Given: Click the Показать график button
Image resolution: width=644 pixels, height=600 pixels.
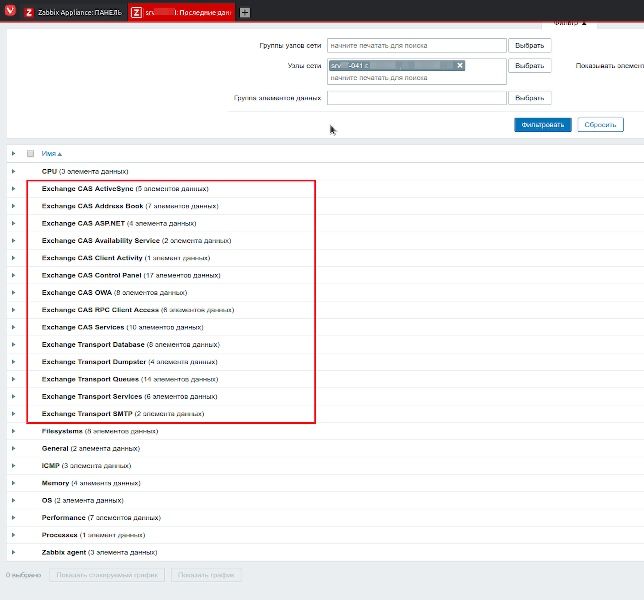Looking at the screenshot, I should pos(206,575).
